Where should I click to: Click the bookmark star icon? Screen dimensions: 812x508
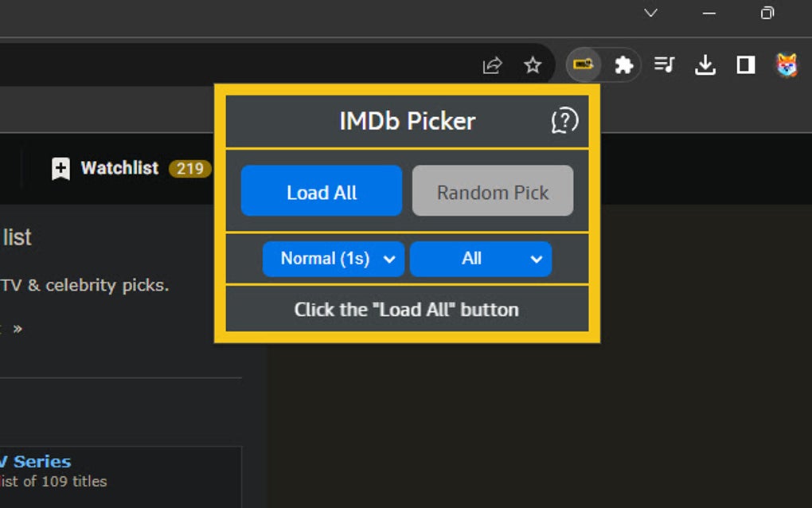click(532, 64)
